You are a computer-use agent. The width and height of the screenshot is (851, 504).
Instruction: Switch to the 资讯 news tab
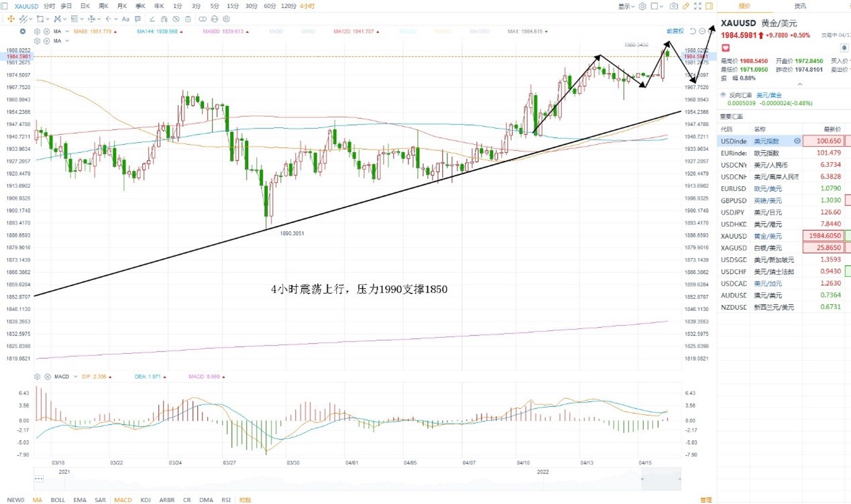[x=800, y=6]
